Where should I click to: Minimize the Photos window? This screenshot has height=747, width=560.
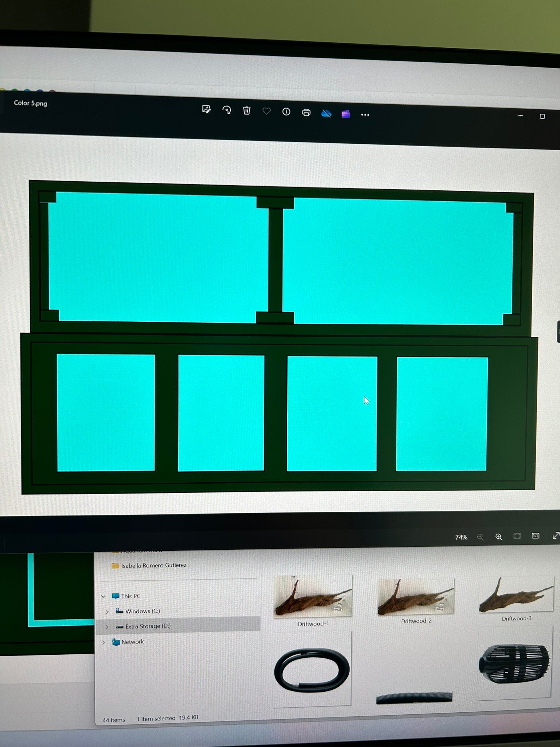click(x=521, y=116)
